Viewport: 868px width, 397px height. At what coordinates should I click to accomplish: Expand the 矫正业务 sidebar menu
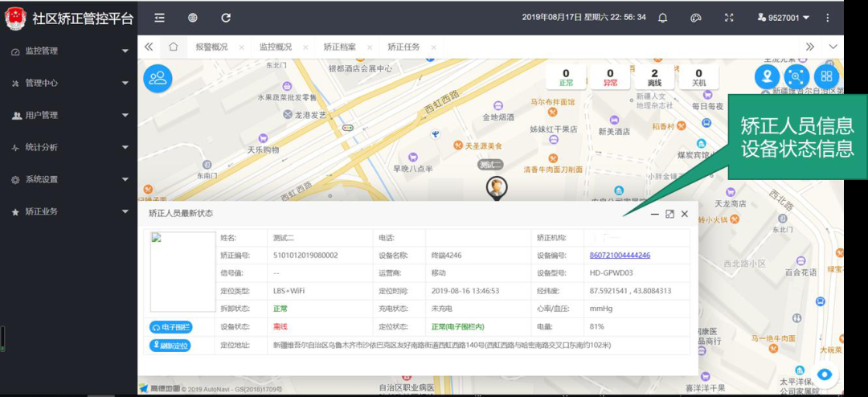68,211
